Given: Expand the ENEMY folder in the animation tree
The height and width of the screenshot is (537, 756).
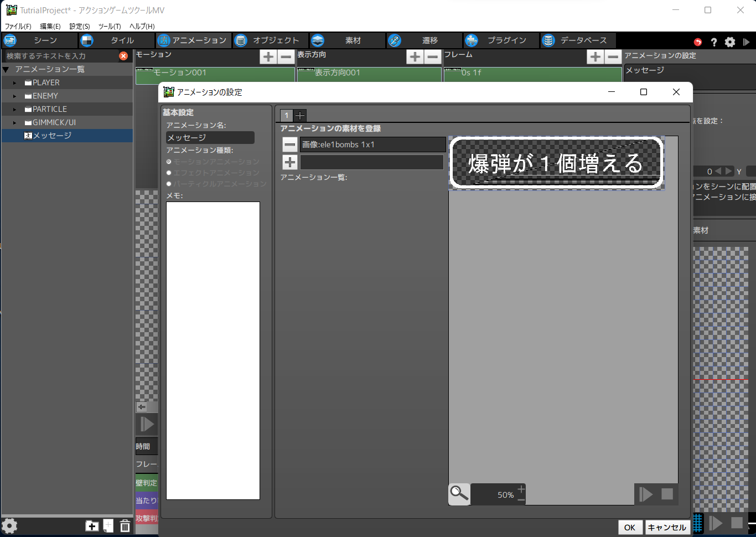Looking at the screenshot, I should point(14,95).
